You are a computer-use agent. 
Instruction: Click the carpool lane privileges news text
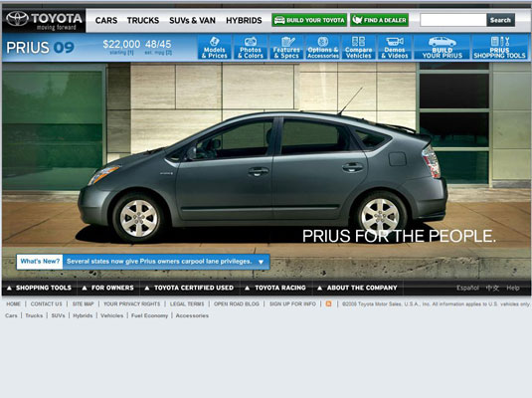pos(159,262)
